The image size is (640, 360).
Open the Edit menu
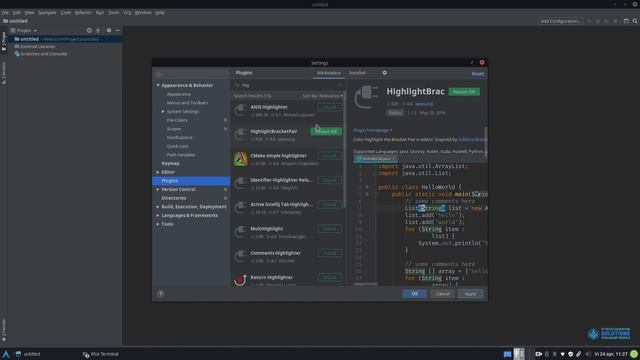(x=16, y=13)
